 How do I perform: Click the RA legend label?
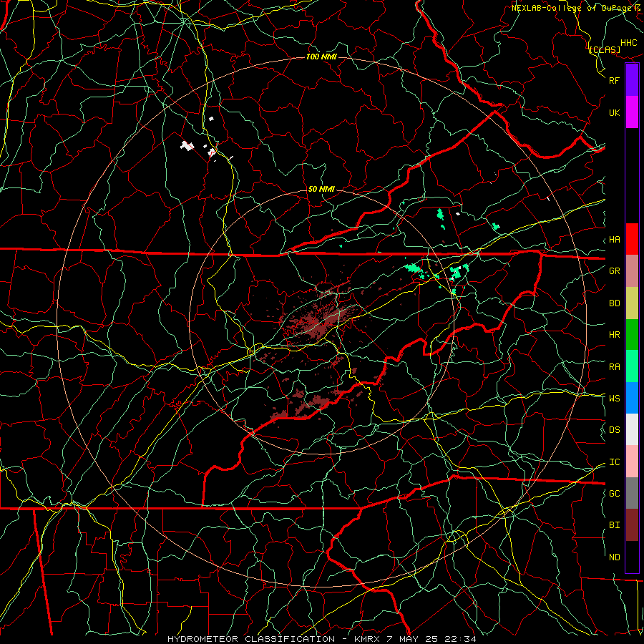pos(615,367)
